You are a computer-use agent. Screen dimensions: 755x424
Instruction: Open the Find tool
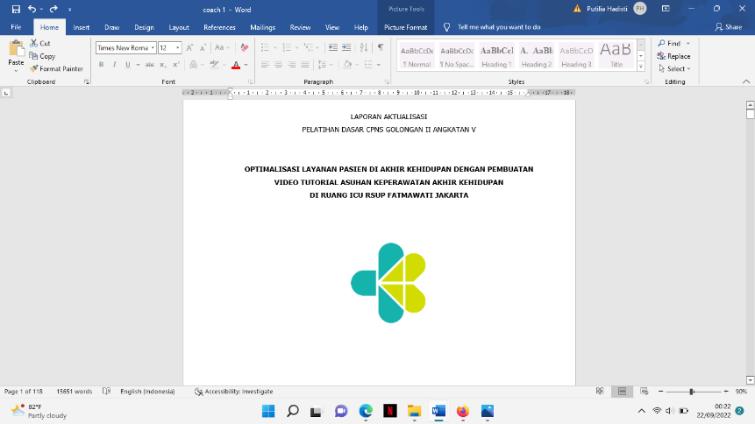click(x=670, y=43)
